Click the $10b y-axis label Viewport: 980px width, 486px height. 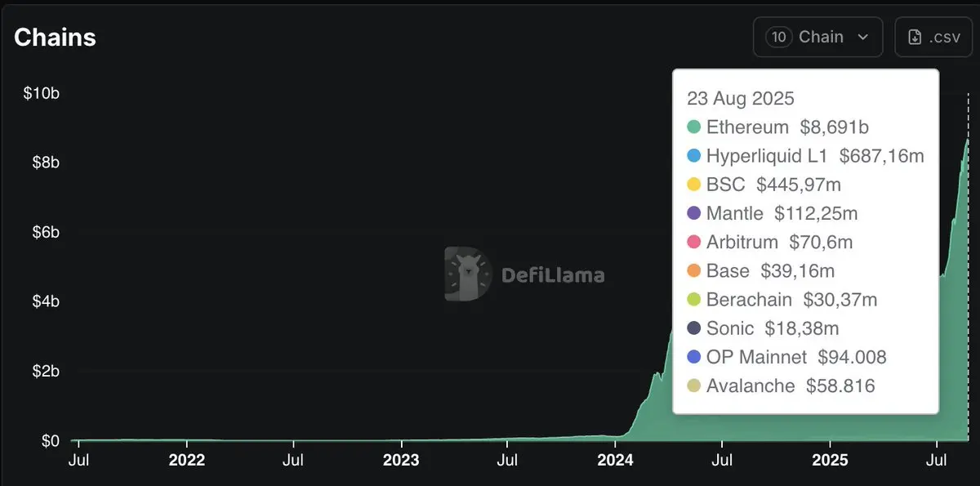(x=41, y=93)
